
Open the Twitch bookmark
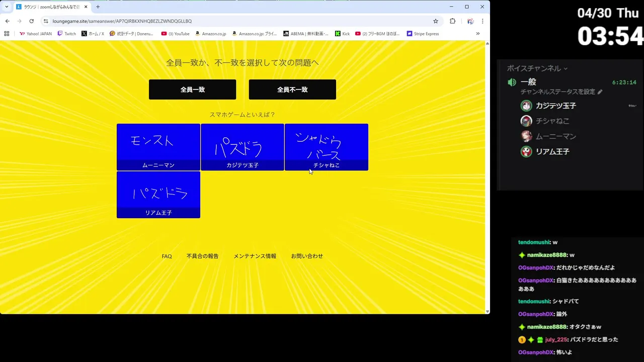click(67, 34)
